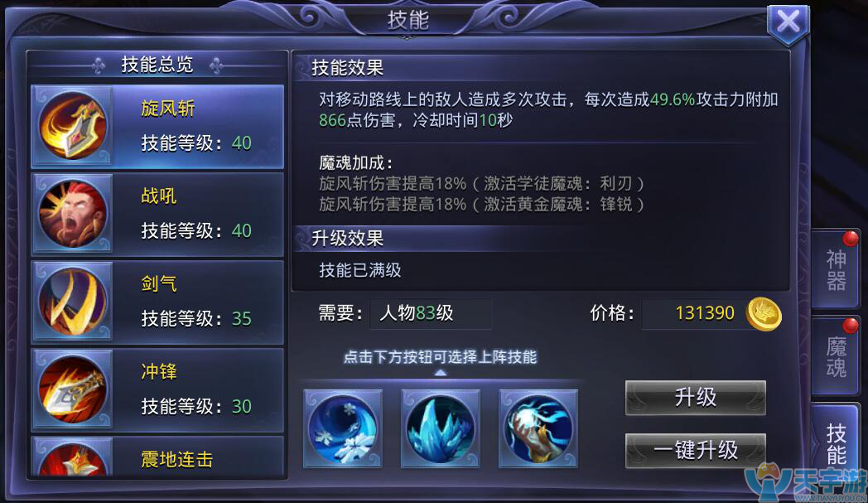Select the 剑气 level 35 row
This screenshot has height=503, width=868.
(x=157, y=302)
